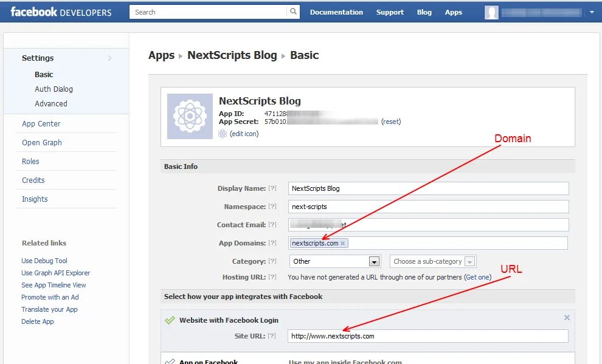
Task: Click the Delete App link
Action: click(x=37, y=321)
